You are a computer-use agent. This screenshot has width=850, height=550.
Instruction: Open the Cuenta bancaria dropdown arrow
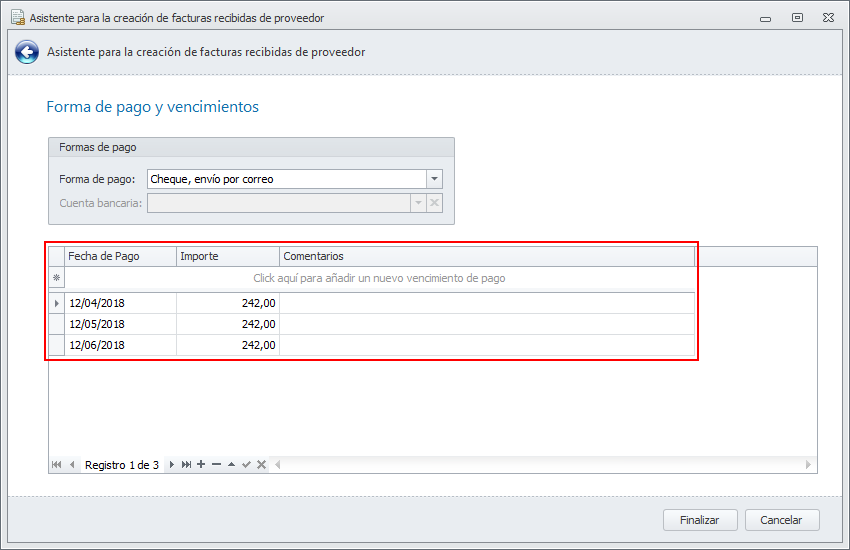[418, 203]
